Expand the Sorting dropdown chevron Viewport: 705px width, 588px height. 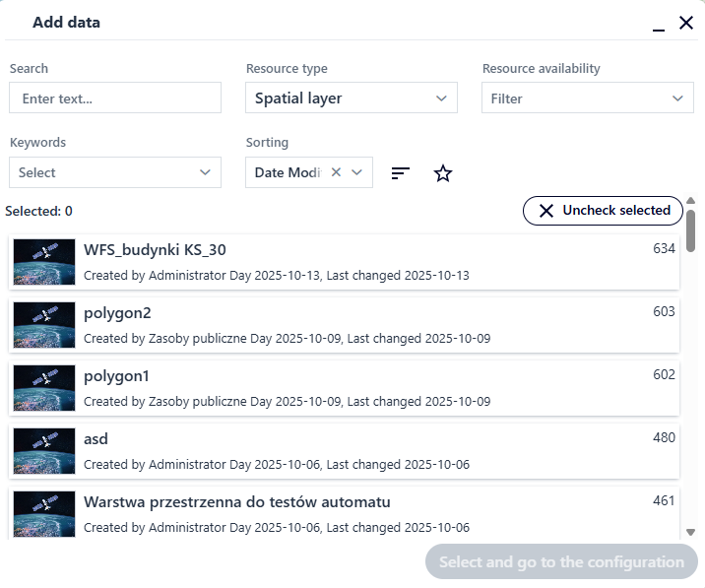[357, 172]
